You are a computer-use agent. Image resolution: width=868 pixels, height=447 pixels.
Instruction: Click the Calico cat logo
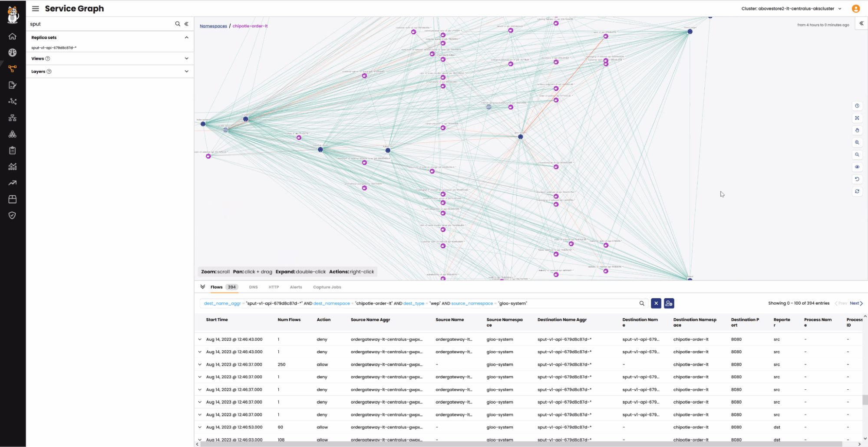[x=13, y=15]
